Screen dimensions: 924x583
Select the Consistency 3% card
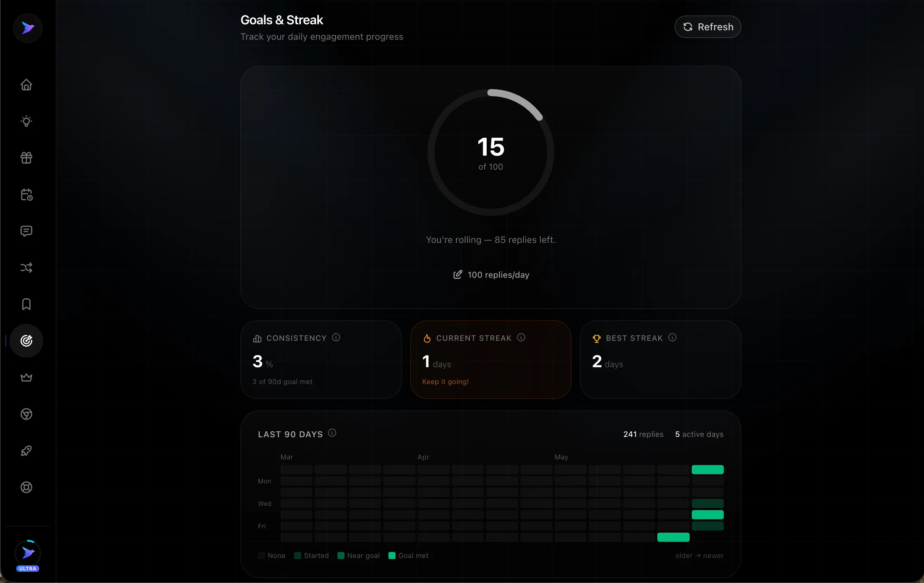321,360
